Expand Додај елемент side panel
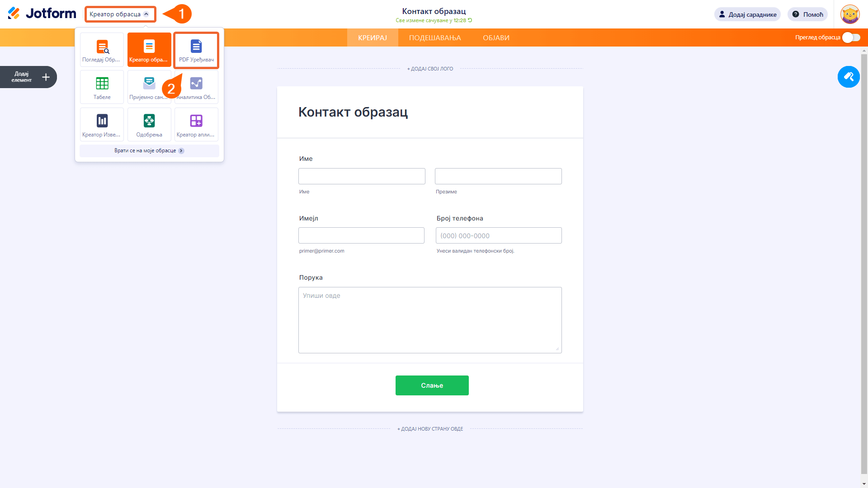Viewport: 868px width, 488px height. (28, 77)
